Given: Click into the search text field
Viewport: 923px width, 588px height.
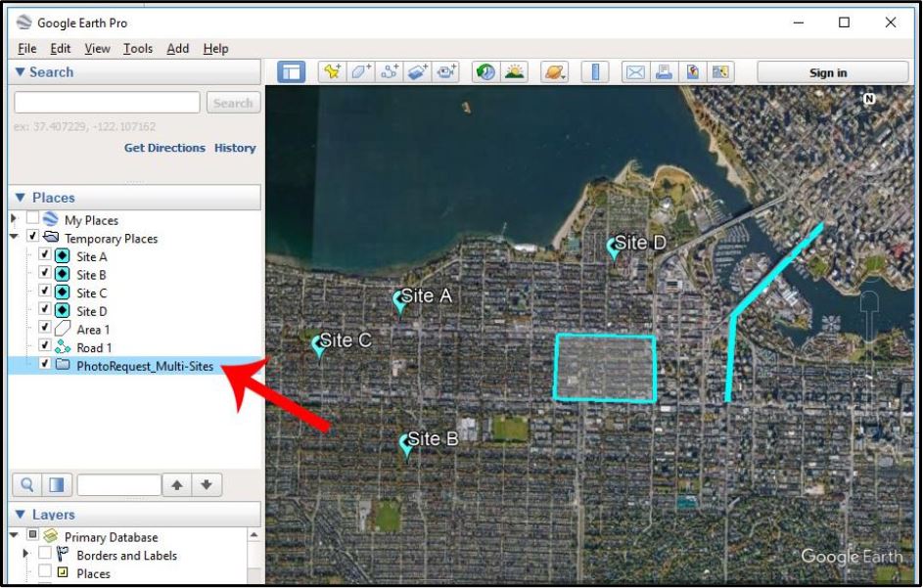Looking at the screenshot, I should pyautogui.click(x=107, y=103).
